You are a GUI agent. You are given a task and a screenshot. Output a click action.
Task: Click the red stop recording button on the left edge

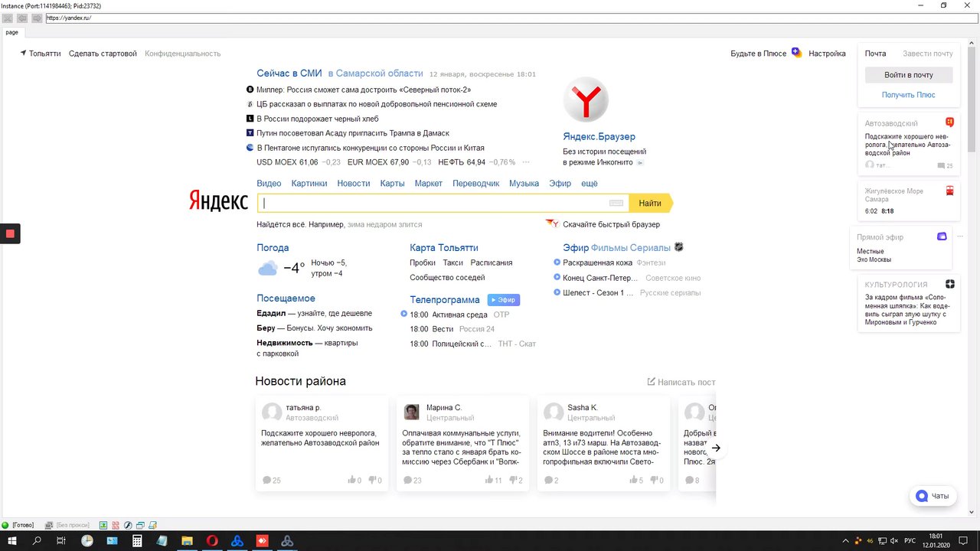(10, 233)
